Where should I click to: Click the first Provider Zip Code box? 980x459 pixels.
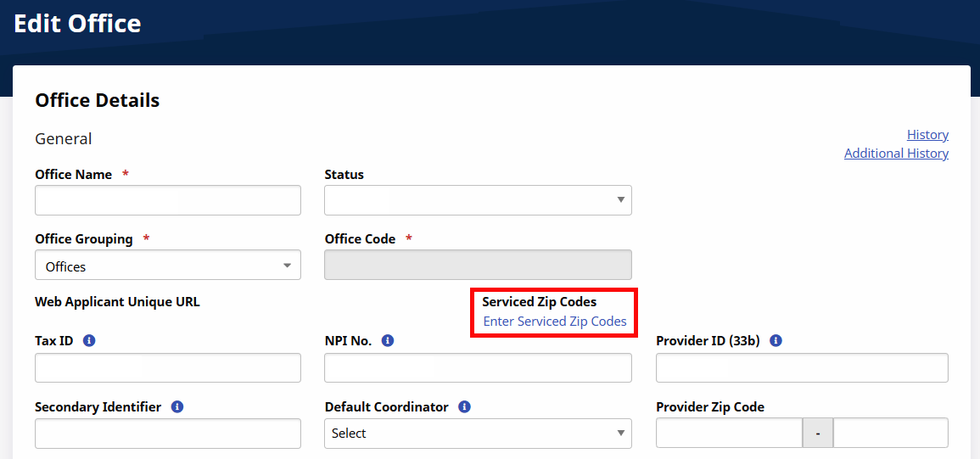(729, 434)
